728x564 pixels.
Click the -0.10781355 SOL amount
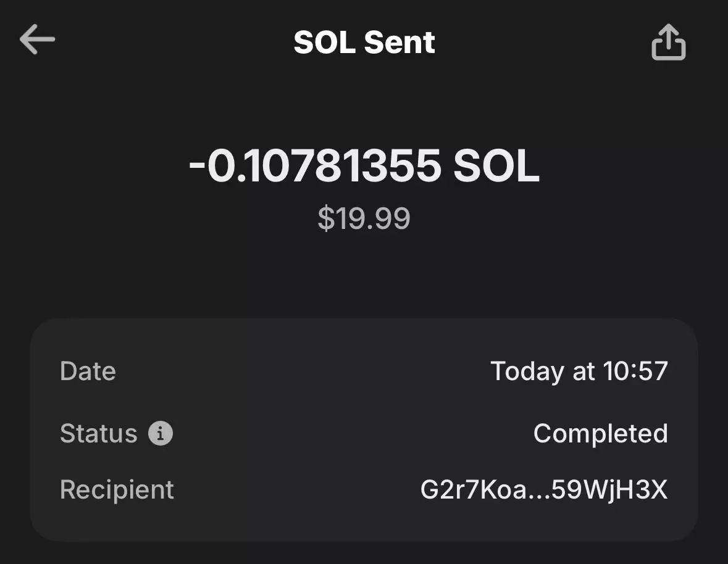click(x=364, y=166)
